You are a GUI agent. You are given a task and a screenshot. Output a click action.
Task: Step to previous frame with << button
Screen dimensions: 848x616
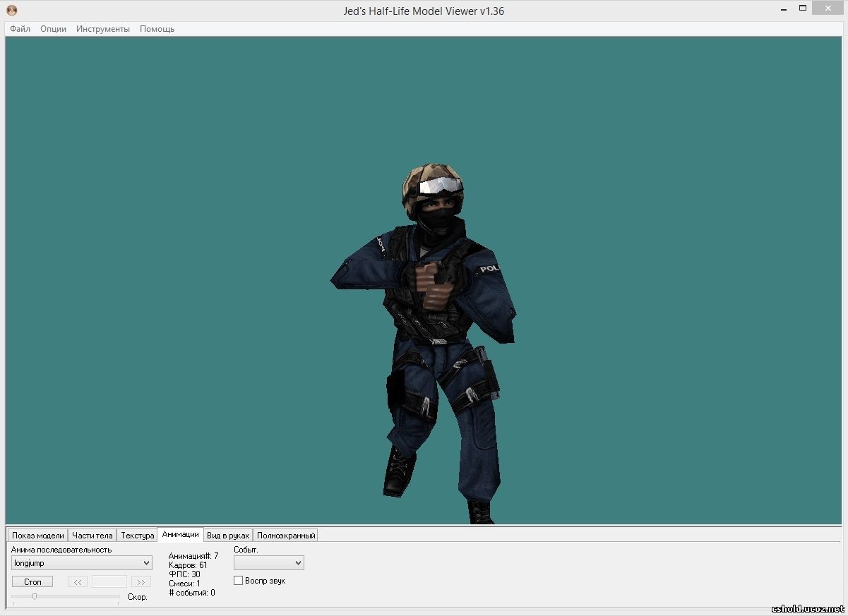pos(78,582)
